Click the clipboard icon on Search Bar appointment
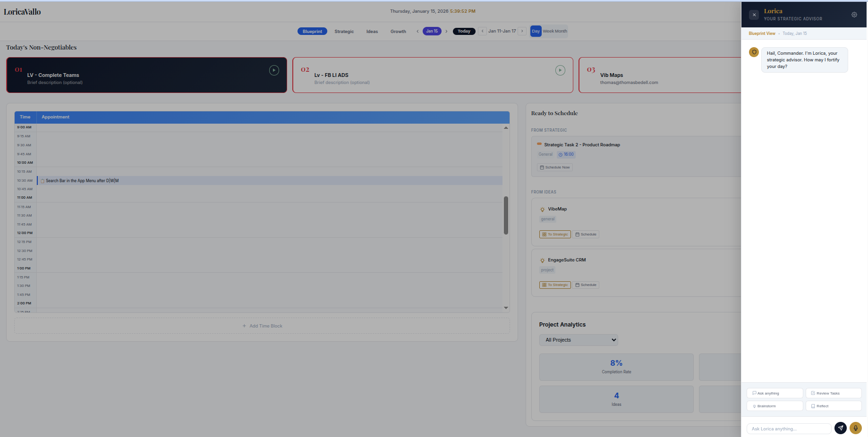This screenshot has width=868, height=437. point(42,180)
